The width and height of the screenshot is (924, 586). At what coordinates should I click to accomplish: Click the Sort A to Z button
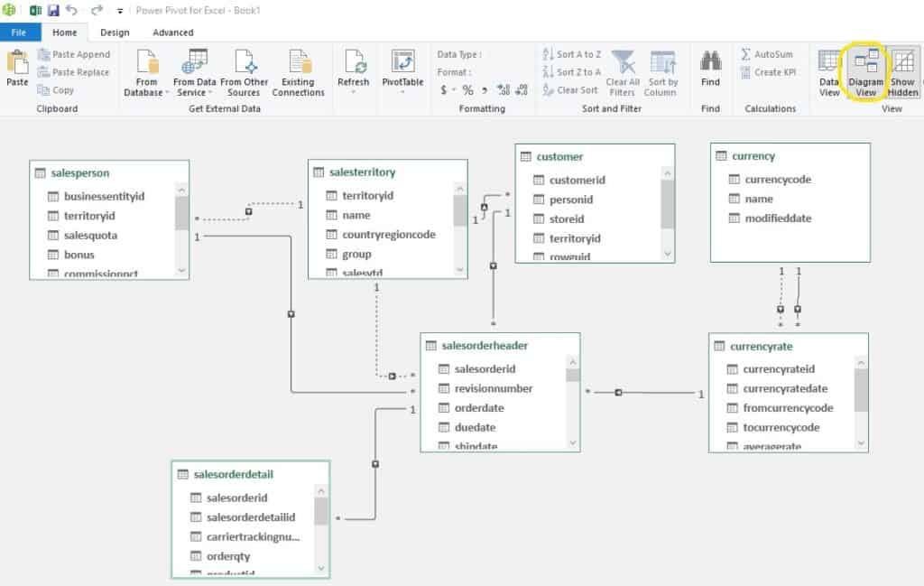[x=572, y=54]
